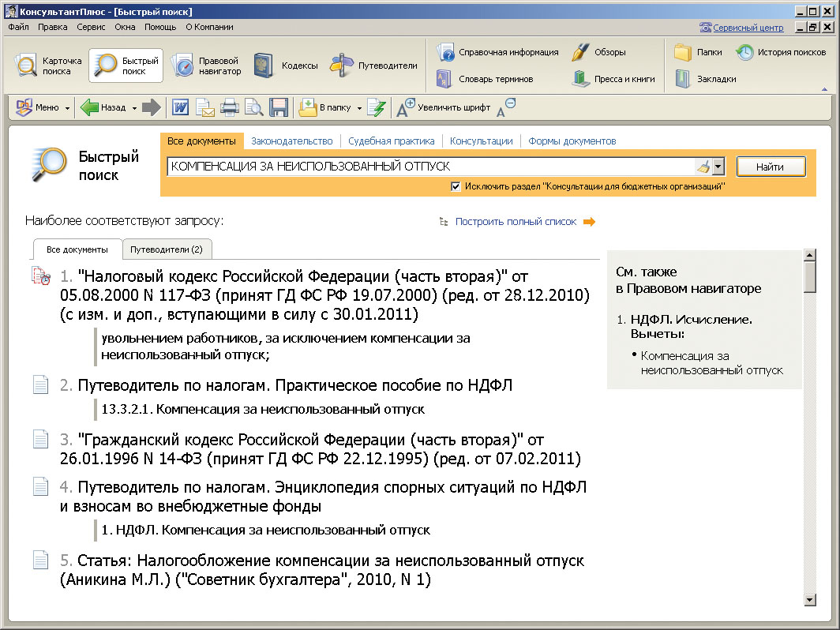This screenshot has width=840, height=630.
Task: Send document by email icon
Action: (x=204, y=107)
